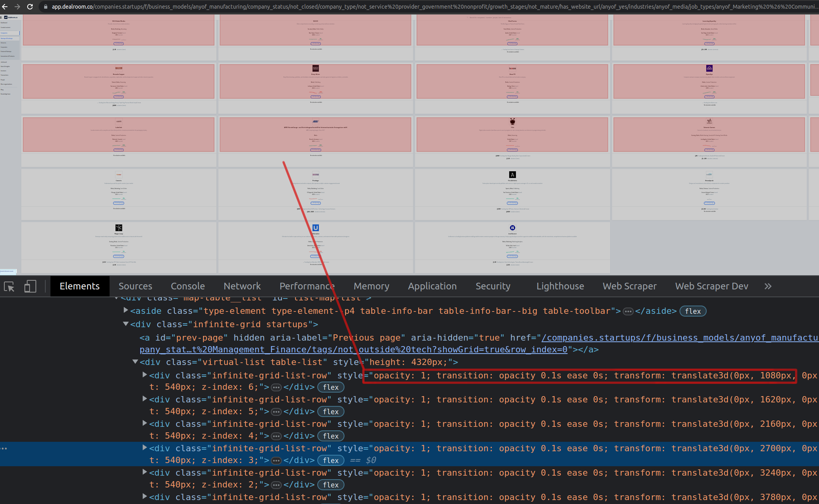819x504 pixels.
Task: Switch to the Console tab
Action: coord(188,286)
